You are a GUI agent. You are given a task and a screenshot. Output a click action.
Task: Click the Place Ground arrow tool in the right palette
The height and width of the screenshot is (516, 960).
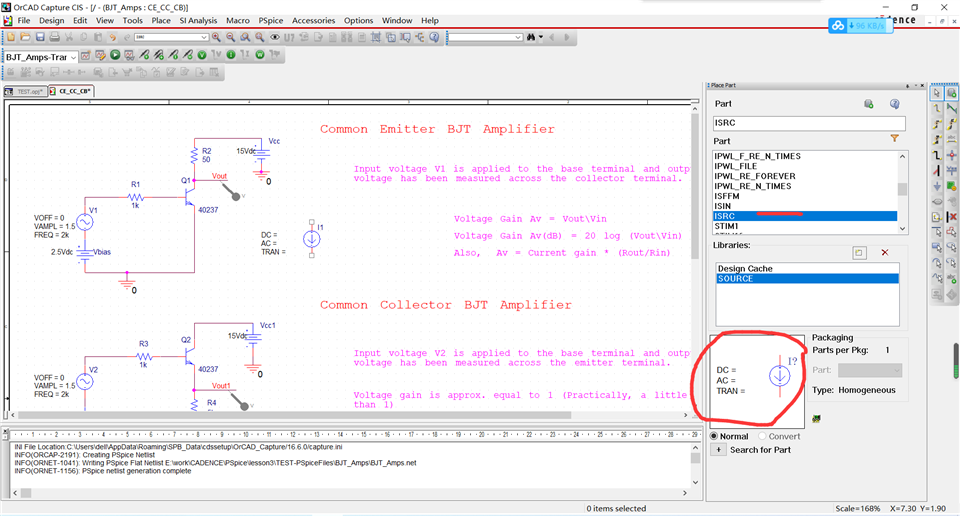[937, 185]
